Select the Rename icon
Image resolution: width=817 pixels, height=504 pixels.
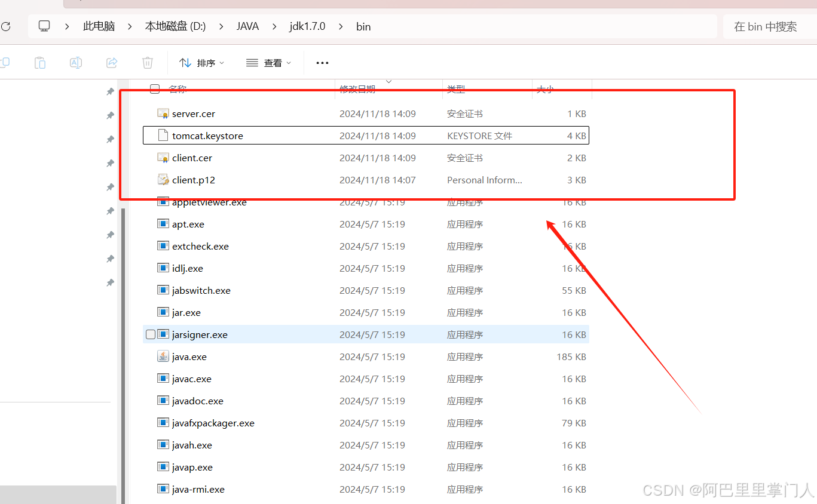click(75, 63)
